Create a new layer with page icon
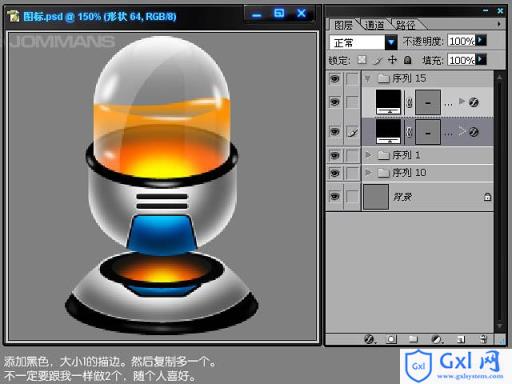 [461, 339]
